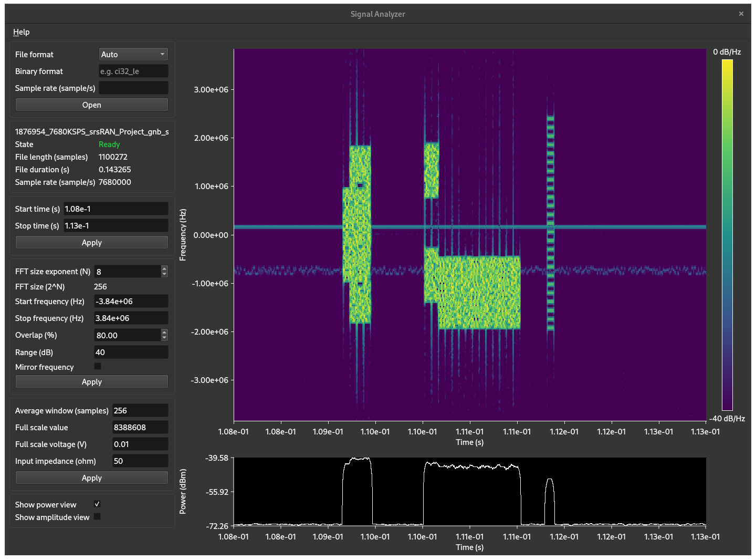
Task: Apply the full scale calibration settings
Action: (91, 478)
